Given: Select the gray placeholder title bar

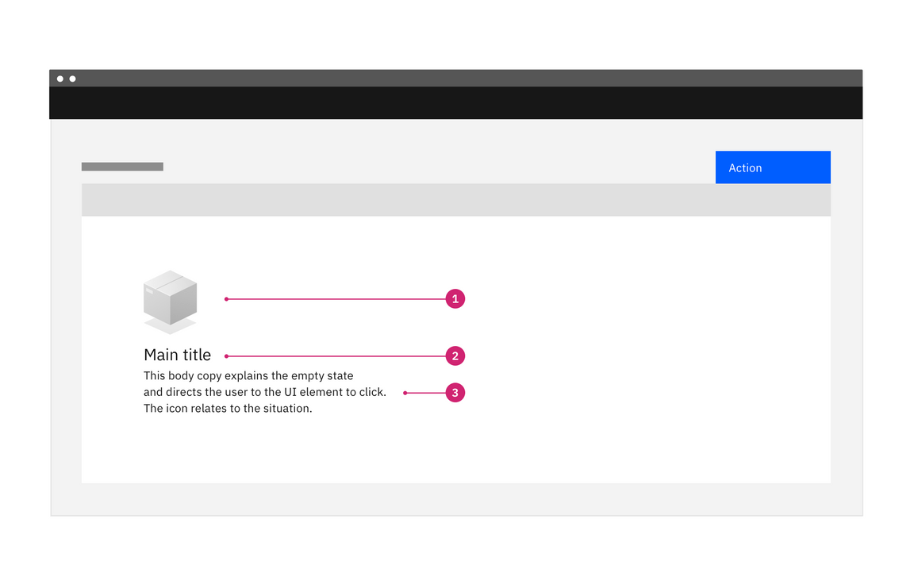Looking at the screenshot, I should [x=122, y=167].
